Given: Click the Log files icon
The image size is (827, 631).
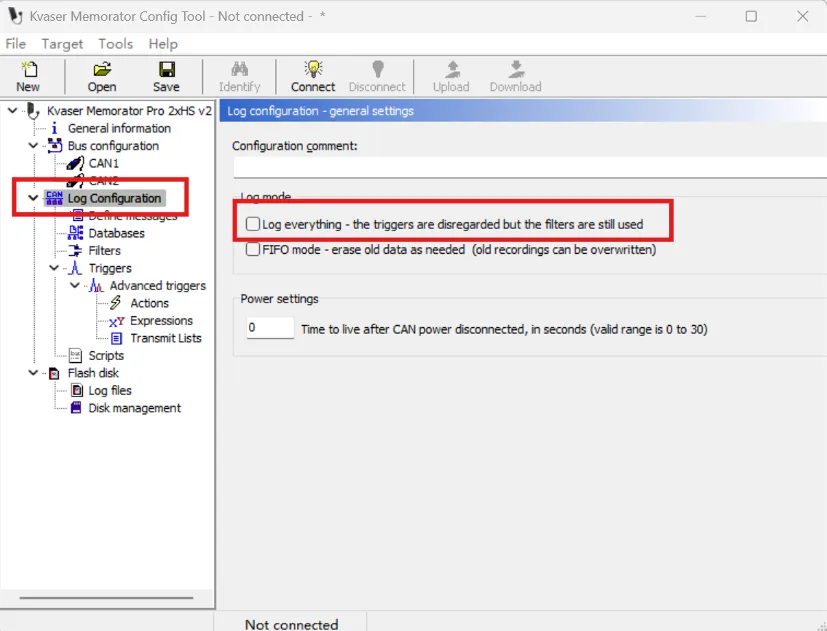Looking at the screenshot, I should point(77,390).
